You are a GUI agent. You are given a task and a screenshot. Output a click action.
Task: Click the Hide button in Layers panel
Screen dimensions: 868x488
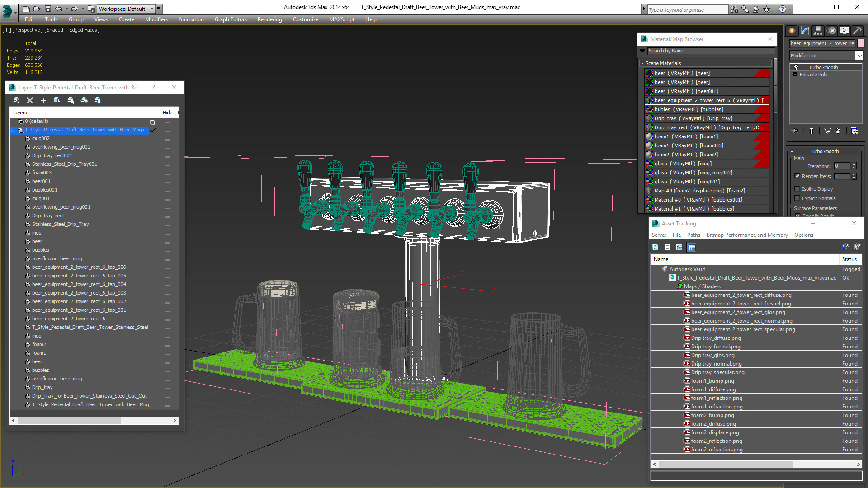[x=168, y=113]
